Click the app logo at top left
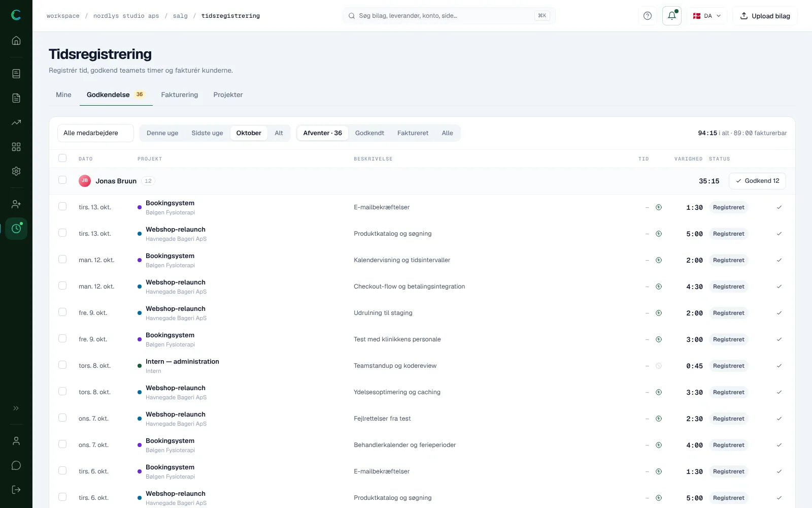The width and height of the screenshot is (812, 508). tap(16, 15)
